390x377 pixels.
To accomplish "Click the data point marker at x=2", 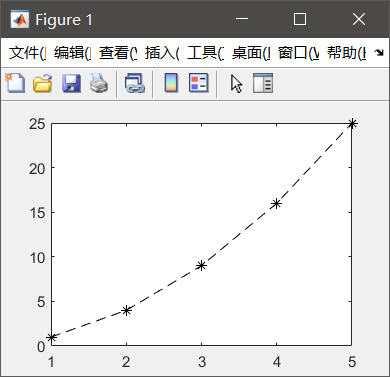I will point(126,310).
